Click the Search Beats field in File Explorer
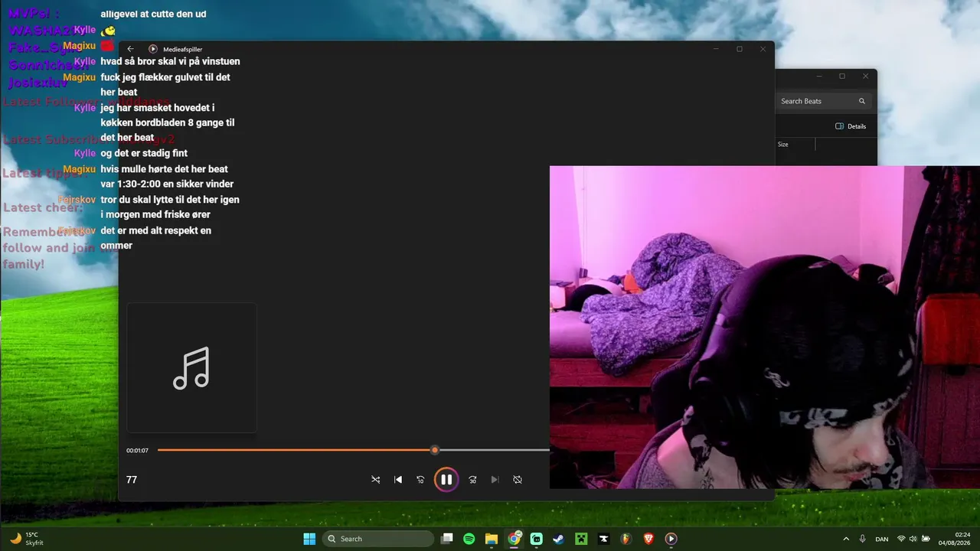This screenshot has height=551, width=980. [823, 101]
